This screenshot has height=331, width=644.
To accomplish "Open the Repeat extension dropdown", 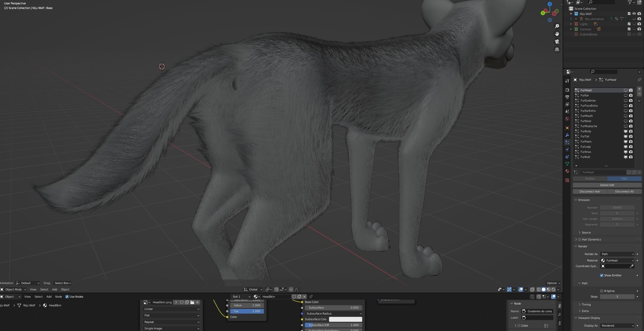I will 171,322.
